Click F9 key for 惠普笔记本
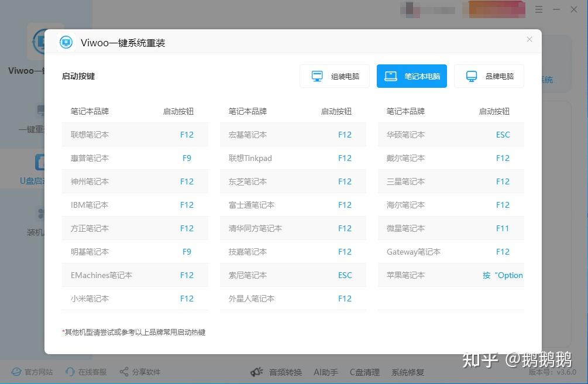 pos(187,158)
